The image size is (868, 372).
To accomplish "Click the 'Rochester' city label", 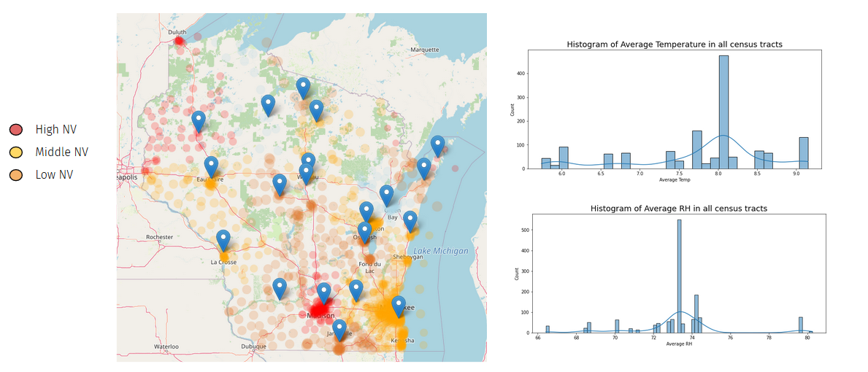I will 159,237.
